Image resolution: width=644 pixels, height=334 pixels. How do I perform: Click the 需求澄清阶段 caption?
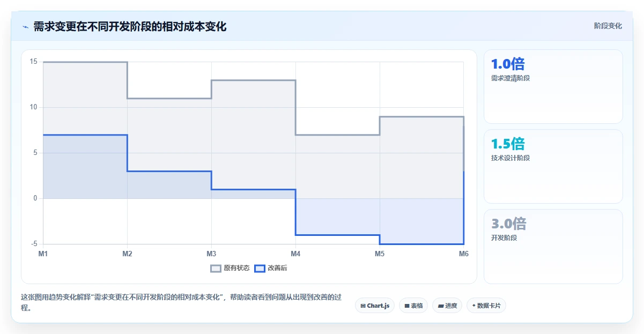click(x=510, y=78)
